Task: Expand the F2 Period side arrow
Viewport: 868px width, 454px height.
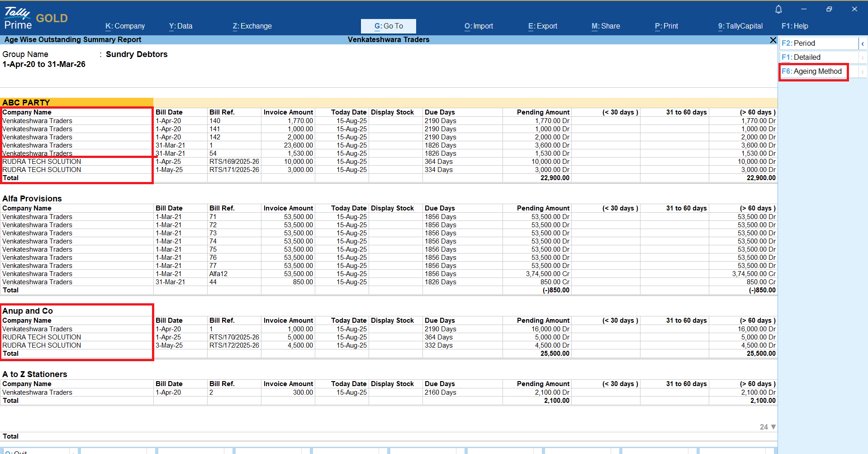Action: tap(863, 43)
